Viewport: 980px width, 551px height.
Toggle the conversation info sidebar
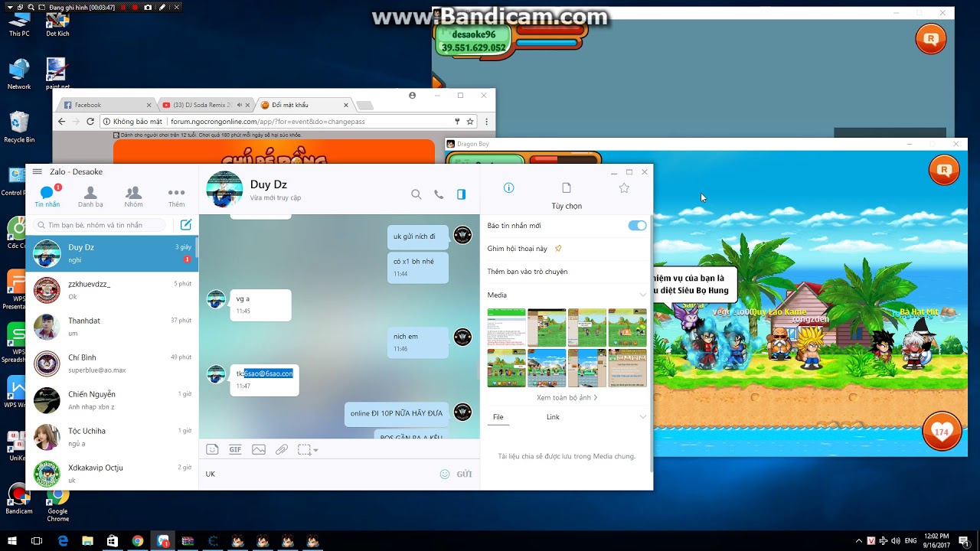click(x=461, y=194)
